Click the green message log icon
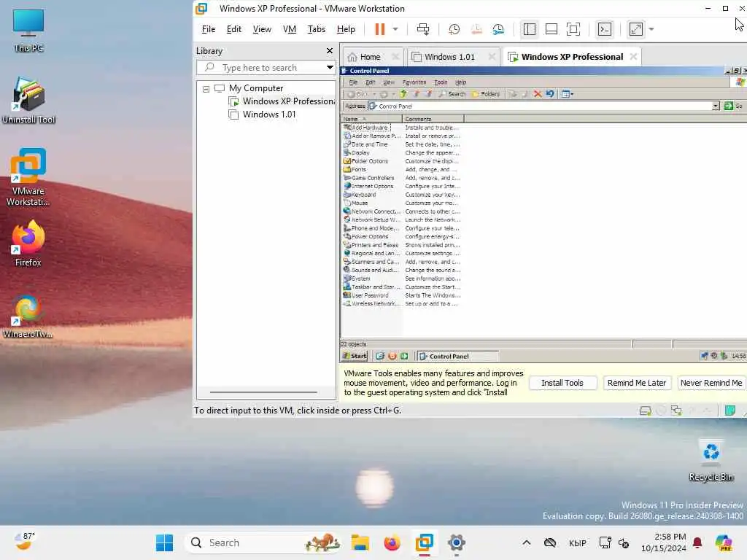Viewport: 747px width, 560px height. (x=729, y=411)
